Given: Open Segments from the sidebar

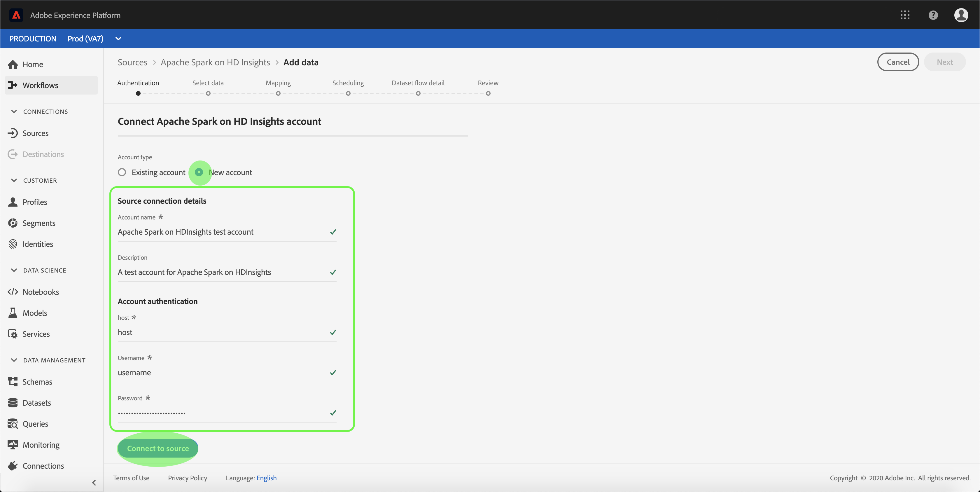Looking at the screenshot, I should click(x=39, y=223).
